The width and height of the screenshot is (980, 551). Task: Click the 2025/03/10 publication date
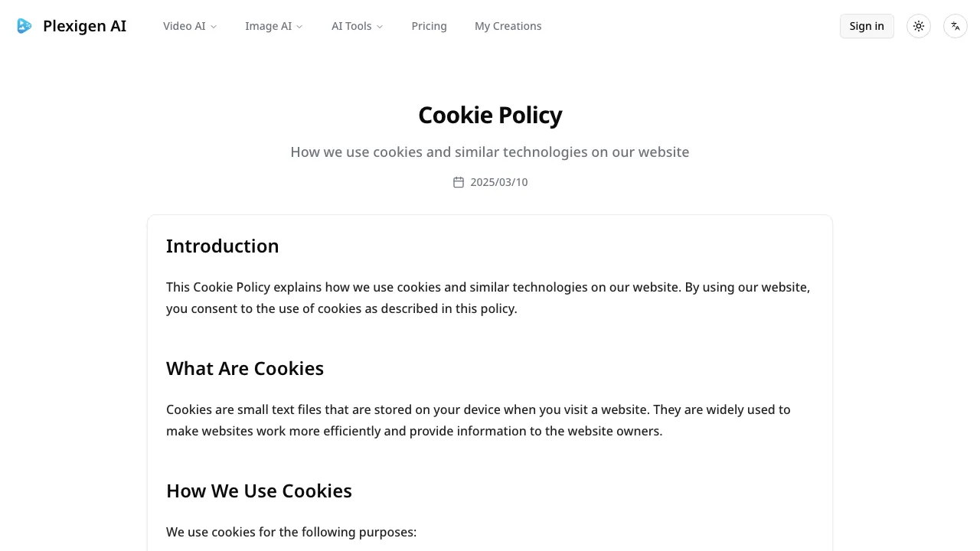pyautogui.click(x=499, y=182)
